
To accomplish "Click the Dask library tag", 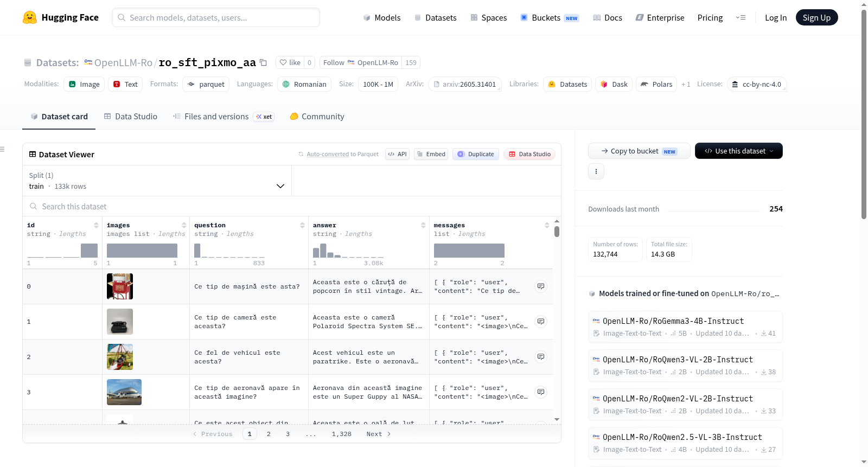I will tap(614, 84).
